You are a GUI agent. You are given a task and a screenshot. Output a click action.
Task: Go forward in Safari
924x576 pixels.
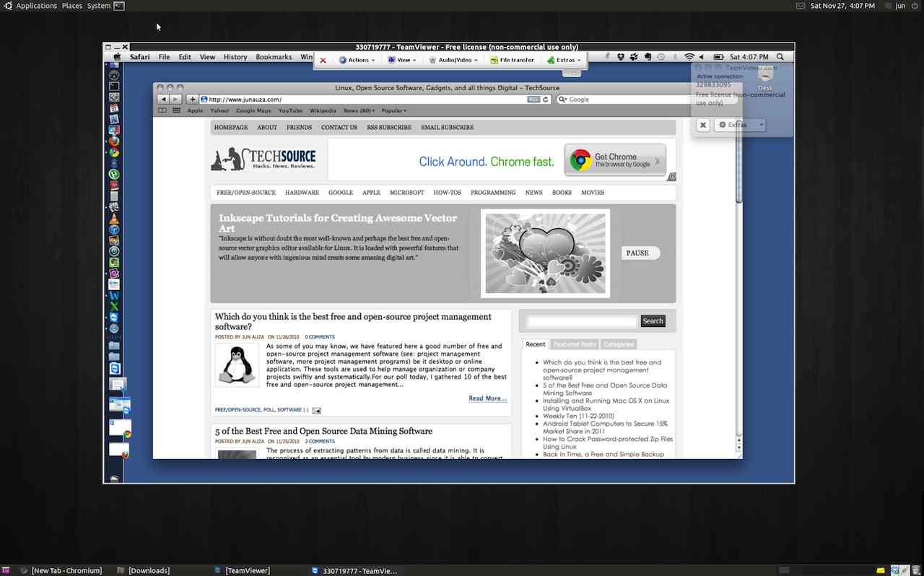coord(175,100)
